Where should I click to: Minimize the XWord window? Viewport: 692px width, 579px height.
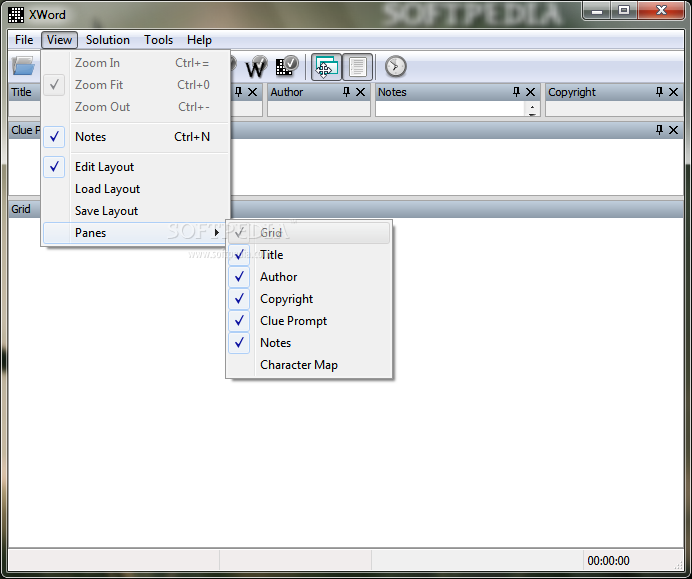pos(597,11)
